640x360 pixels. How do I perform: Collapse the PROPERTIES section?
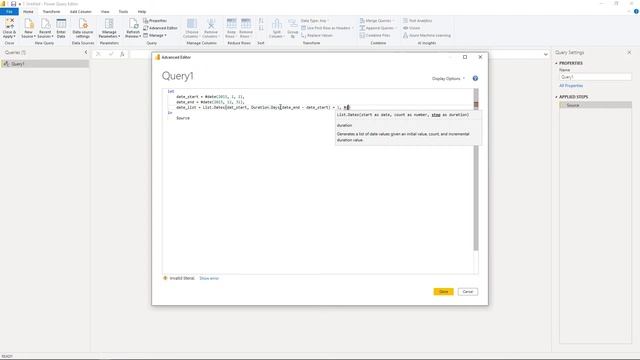(x=556, y=63)
